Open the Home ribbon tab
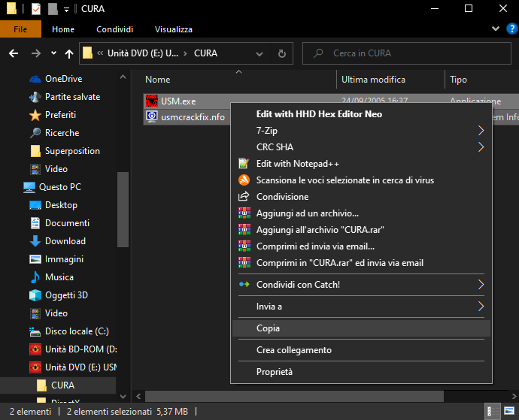This screenshot has height=420, width=519. pos(63,29)
